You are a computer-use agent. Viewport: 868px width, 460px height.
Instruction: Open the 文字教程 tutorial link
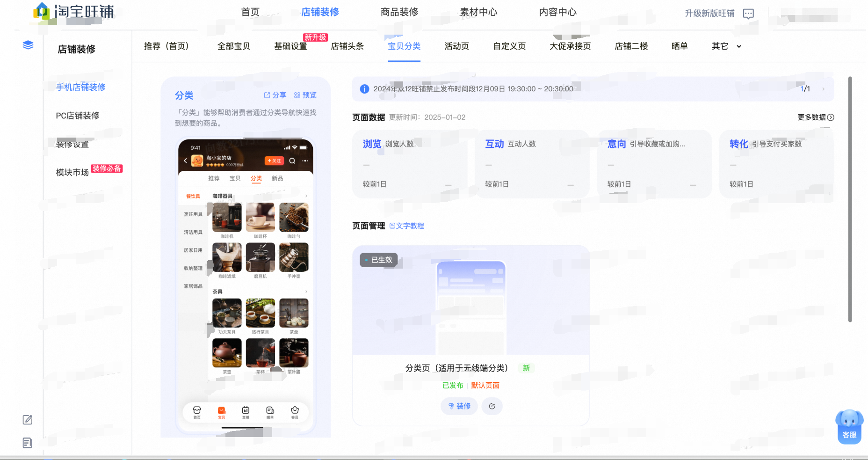pos(407,226)
